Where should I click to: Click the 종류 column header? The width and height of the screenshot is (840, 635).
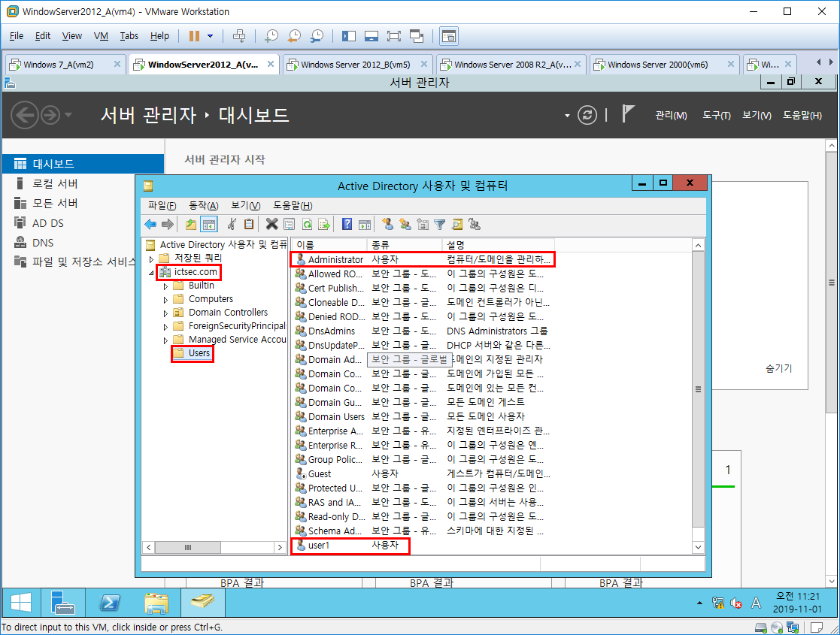pos(405,245)
